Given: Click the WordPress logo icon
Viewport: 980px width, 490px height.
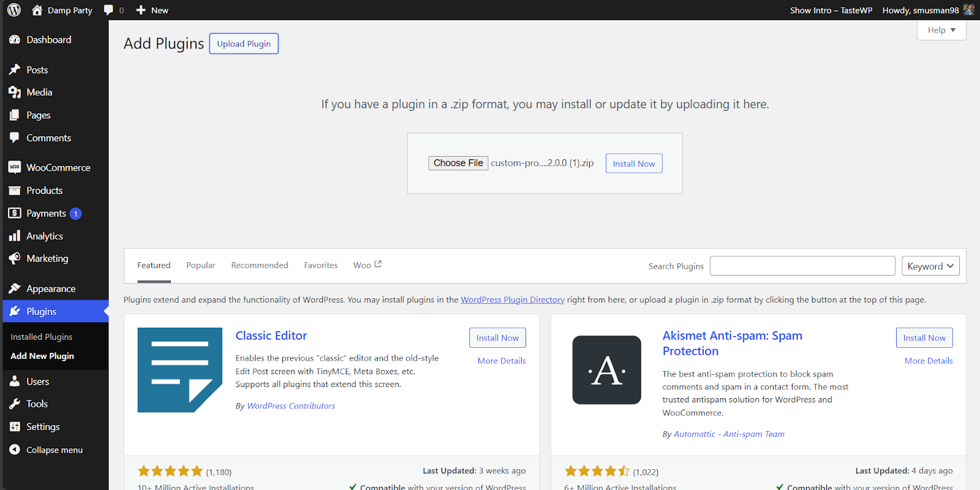Looking at the screenshot, I should point(14,10).
